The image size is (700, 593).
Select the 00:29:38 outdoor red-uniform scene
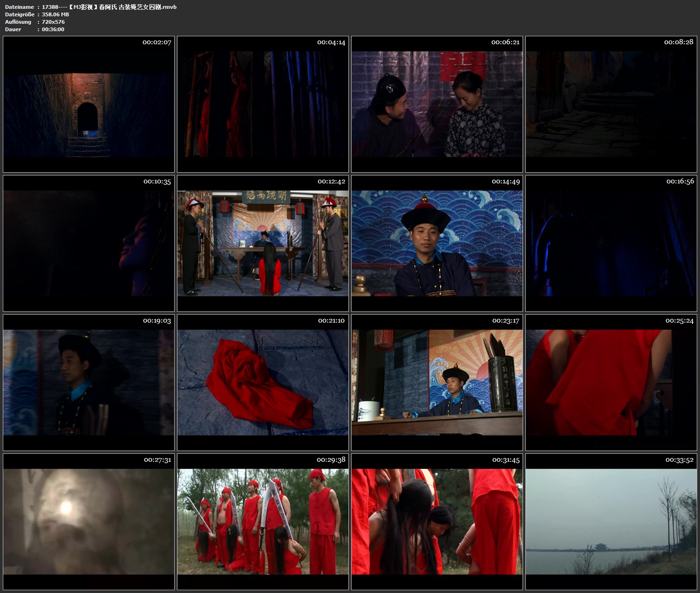pos(263,522)
